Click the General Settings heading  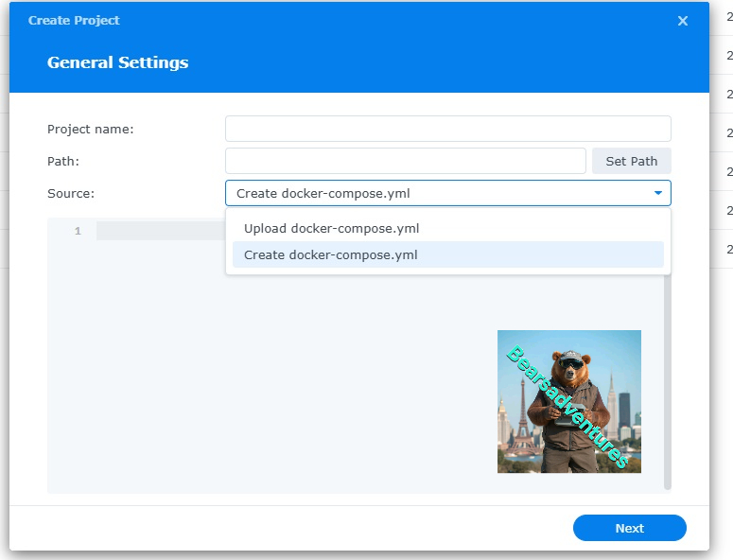click(117, 62)
